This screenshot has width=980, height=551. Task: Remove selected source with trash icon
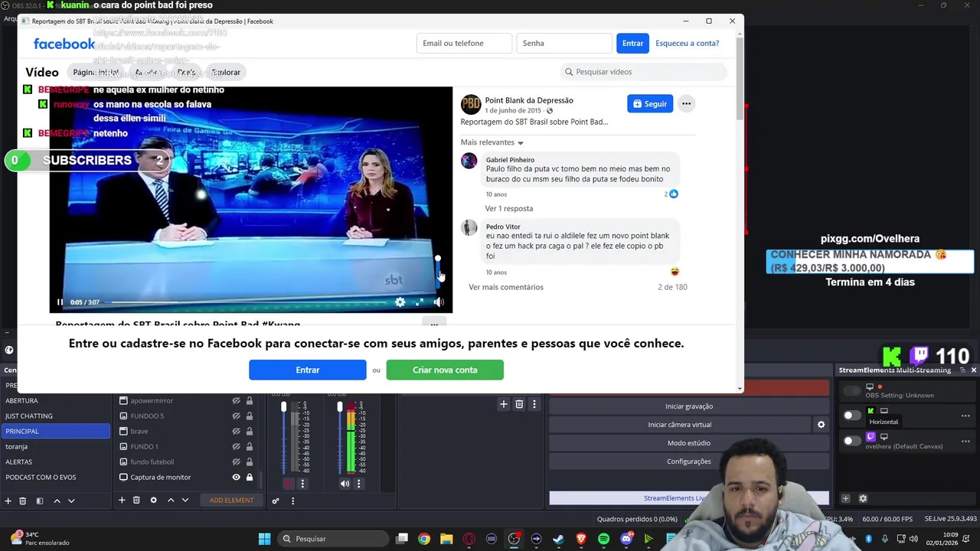pos(136,500)
